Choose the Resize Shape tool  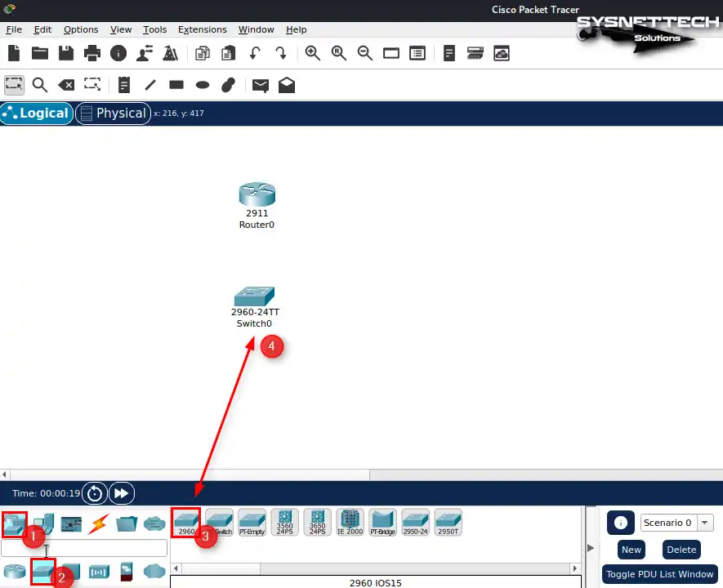point(92,84)
